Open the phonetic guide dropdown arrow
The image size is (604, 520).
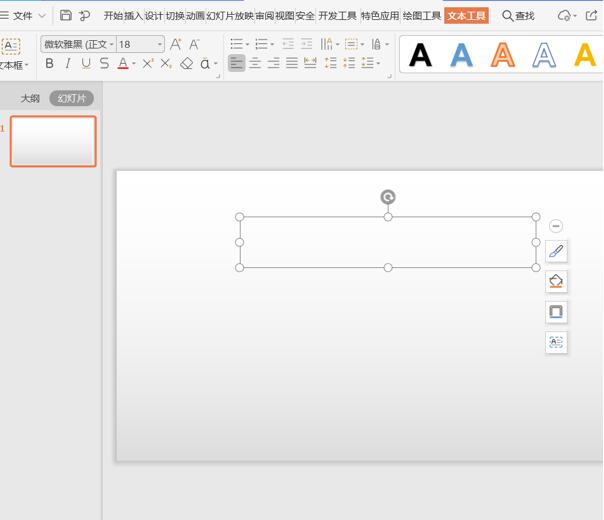click(x=216, y=64)
